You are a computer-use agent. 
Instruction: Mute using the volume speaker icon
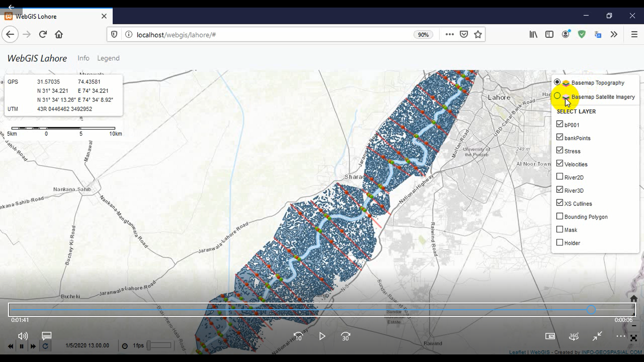23,336
